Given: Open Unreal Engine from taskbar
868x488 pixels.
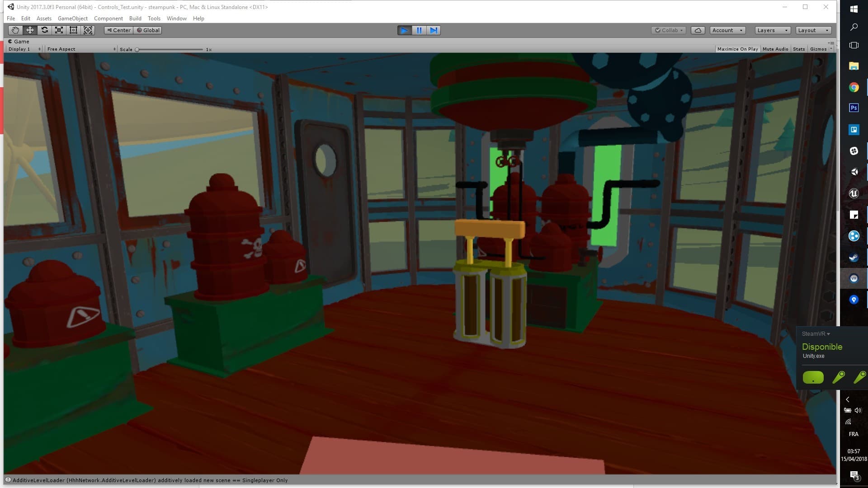Looking at the screenshot, I should point(854,193).
